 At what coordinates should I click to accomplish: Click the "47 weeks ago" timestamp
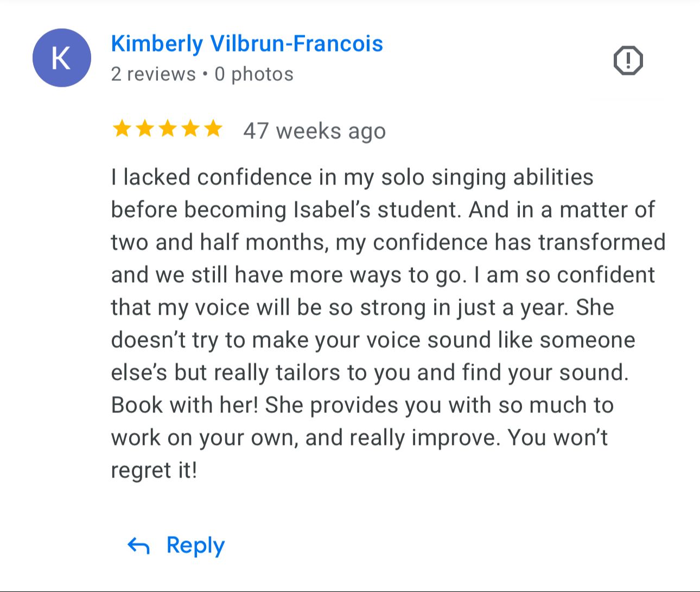point(314,131)
